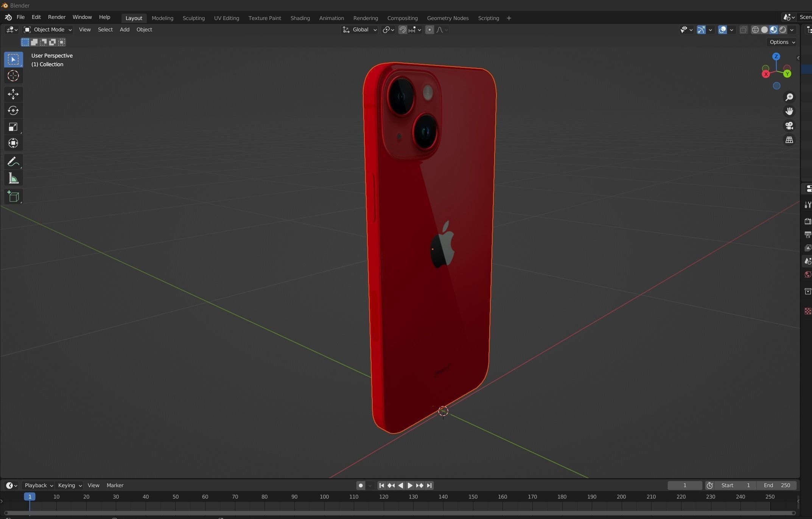Open the Render menu
Viewport: 812px width, 519px height.
point(57,17)
